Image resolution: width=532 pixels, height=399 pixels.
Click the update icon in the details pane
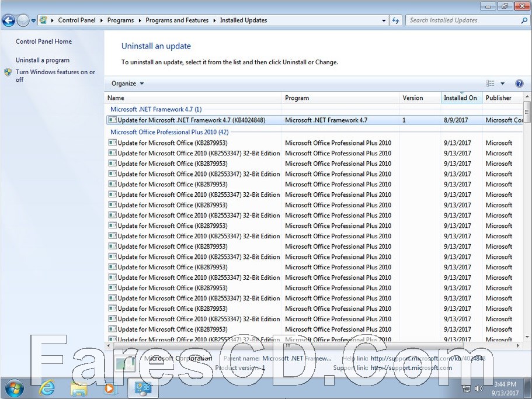124,363
